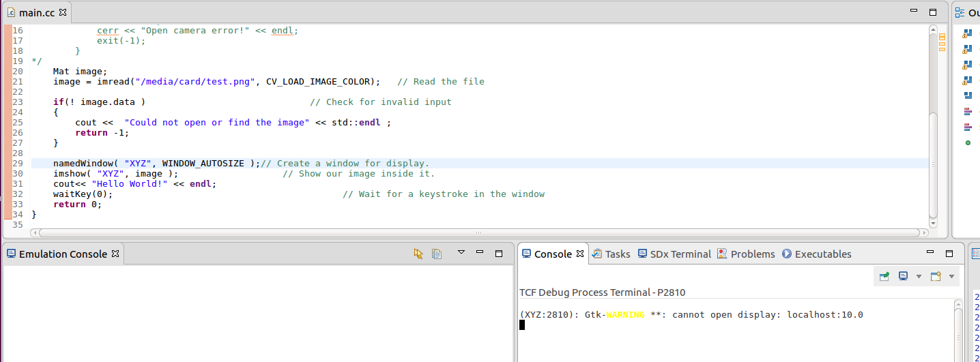Click the pin console icon

point(884,276)
